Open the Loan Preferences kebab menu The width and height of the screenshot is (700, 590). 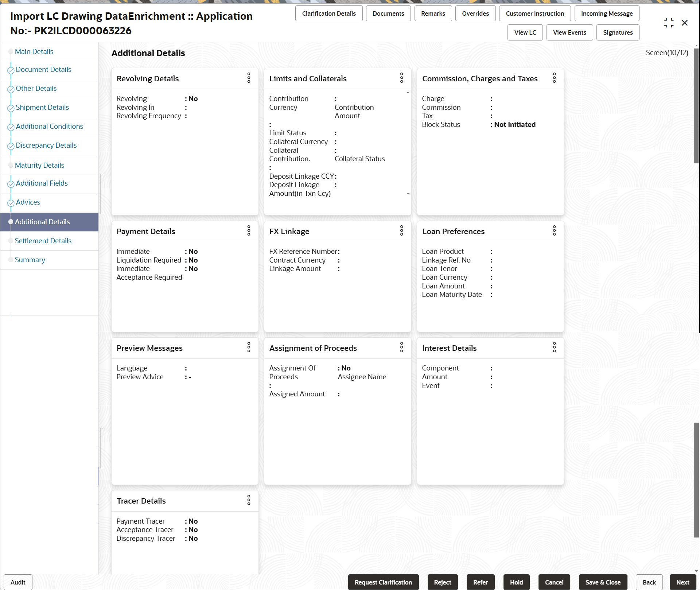(x=554, y=231)
